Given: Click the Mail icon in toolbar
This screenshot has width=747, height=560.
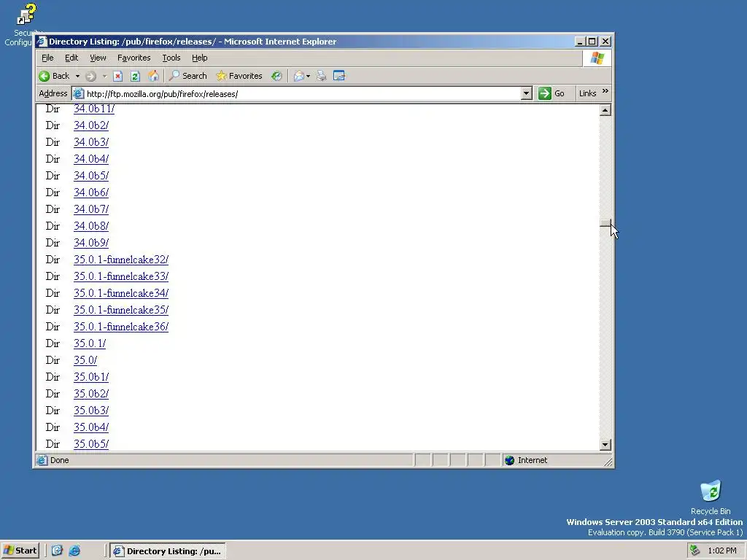Looking at the screenshot, I should coord(298,76).
